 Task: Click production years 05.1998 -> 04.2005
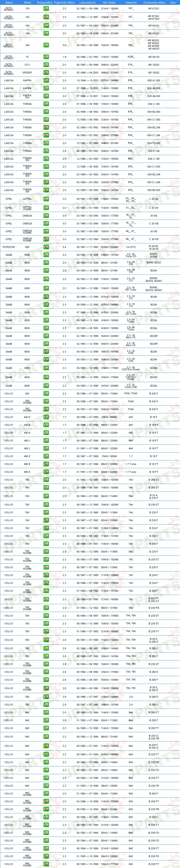point(87,72)
